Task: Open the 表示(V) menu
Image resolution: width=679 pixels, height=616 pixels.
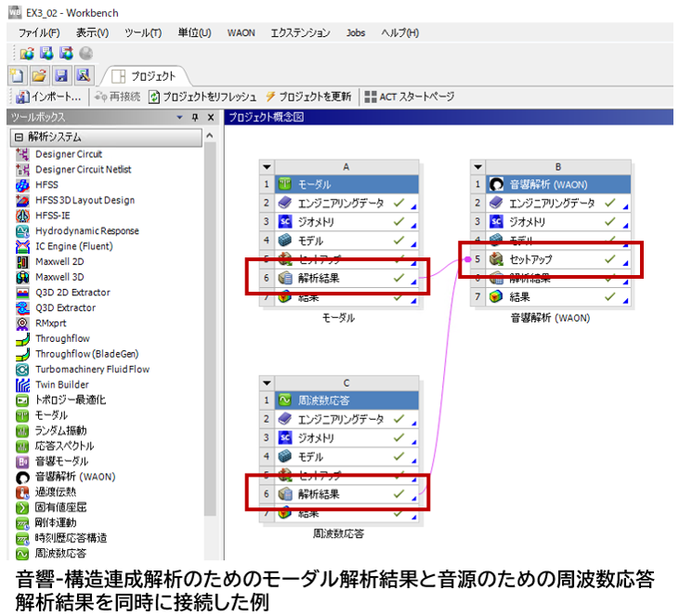Action: click(92, 33)
